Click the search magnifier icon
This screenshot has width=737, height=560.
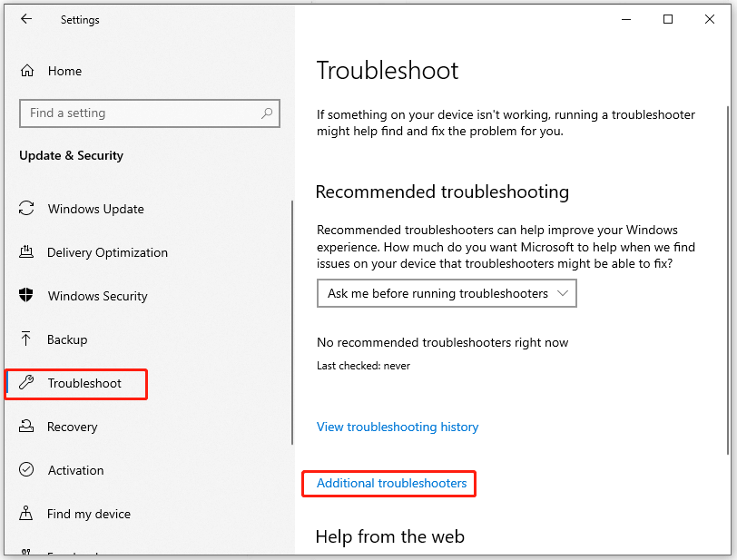click(267, 113)
